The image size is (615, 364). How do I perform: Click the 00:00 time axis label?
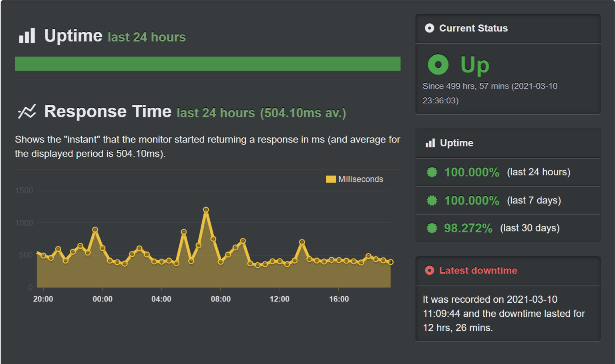tap(102, 299)
